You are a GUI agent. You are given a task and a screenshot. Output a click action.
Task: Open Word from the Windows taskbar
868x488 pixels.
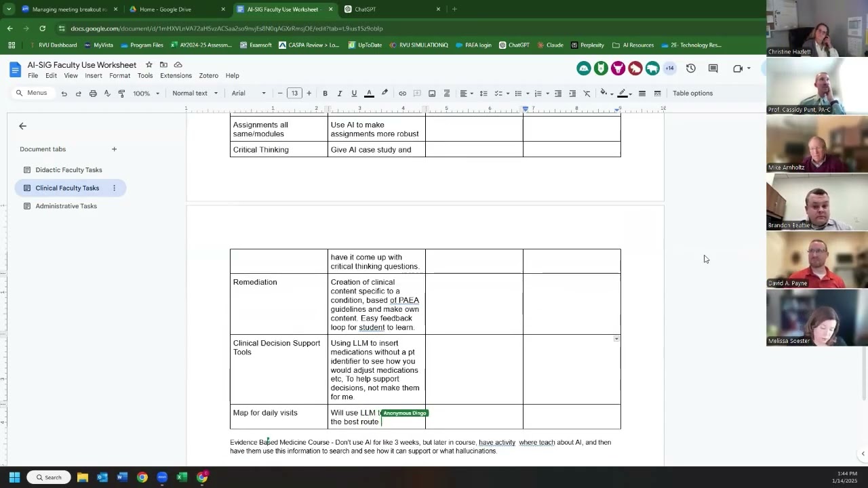[x=122, y=477]
